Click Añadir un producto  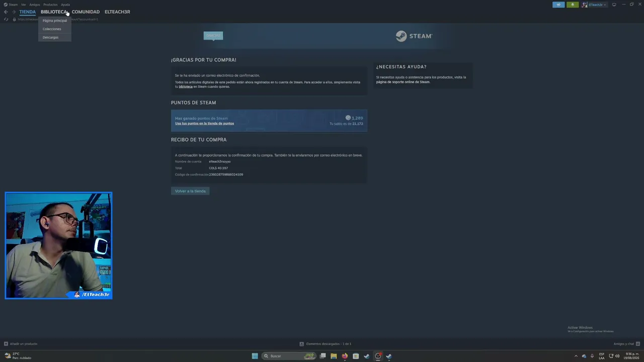(24, 344)
